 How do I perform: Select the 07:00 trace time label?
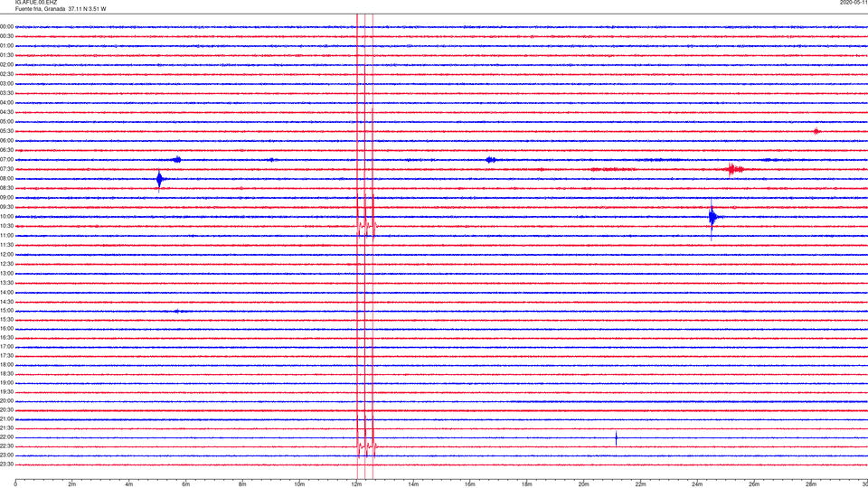pos(7,160)
